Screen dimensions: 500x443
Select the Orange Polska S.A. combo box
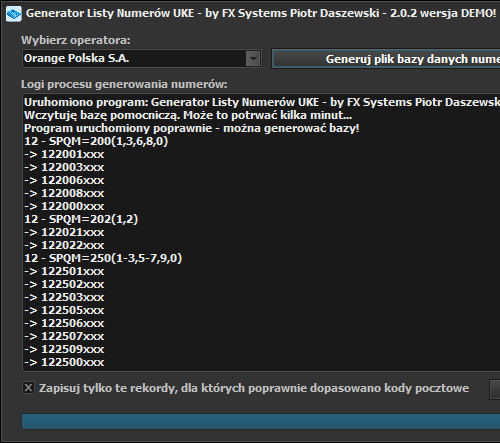click(142, 59)
